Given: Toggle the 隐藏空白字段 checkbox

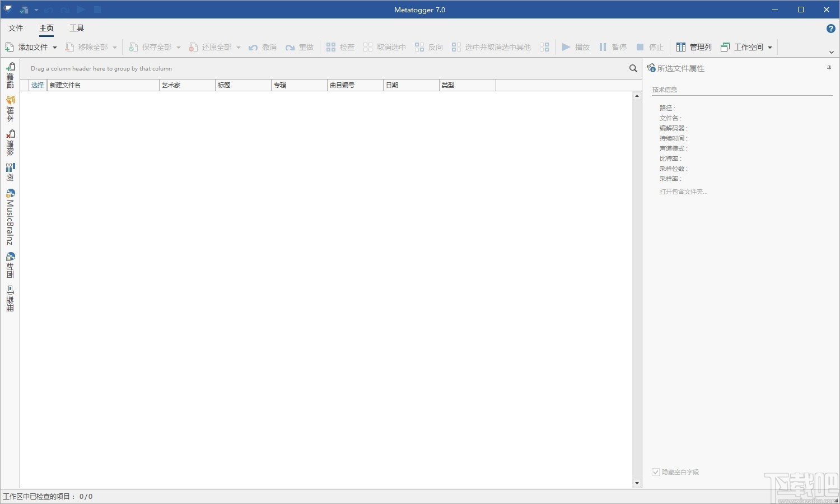Looking at the screenshot, I should coord(656,472).
